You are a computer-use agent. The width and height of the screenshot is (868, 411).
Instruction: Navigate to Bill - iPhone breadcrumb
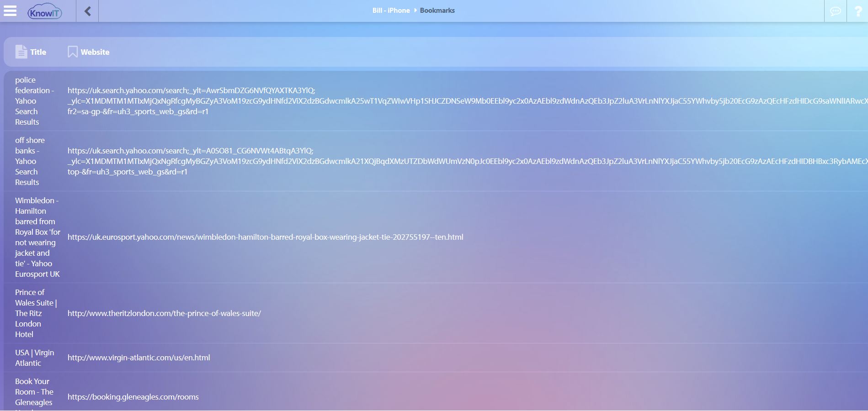click(391, 11)
